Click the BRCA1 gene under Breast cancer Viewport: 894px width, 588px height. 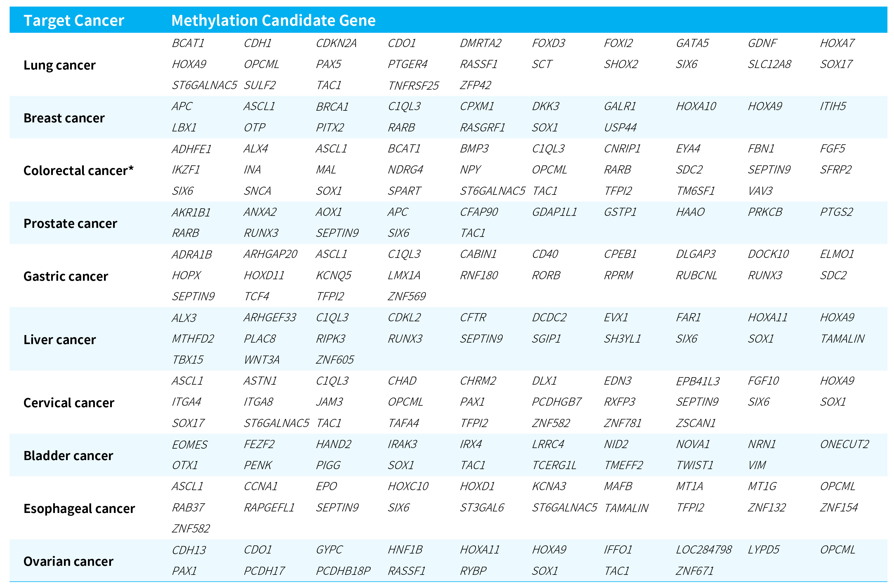[x=332, y=107]
